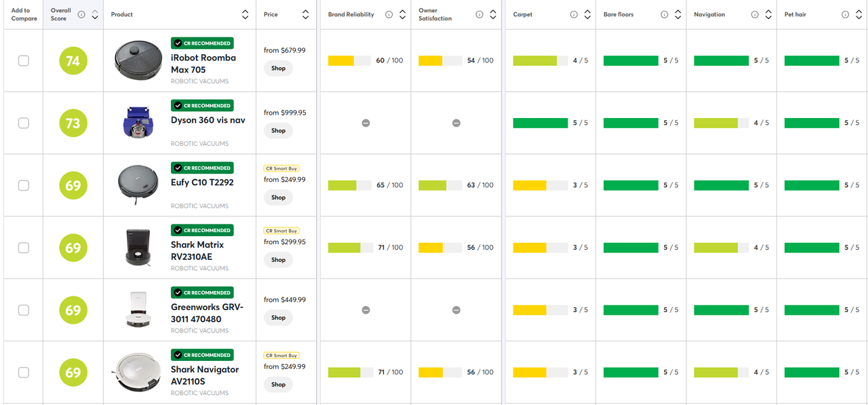Open Shark Navigator AV2110S product link
Viewport: 868px width, 405px height.
click(x=205, y=375)
